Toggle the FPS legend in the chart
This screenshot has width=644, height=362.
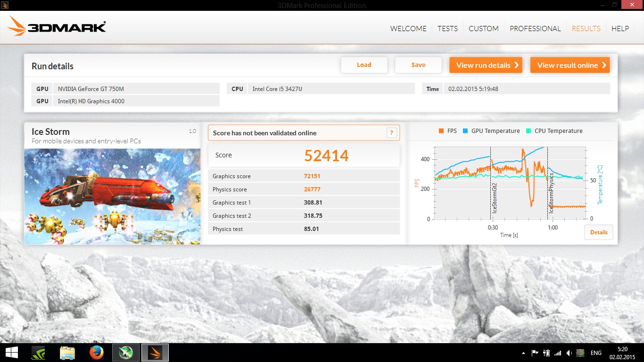click(x=447, y=131)
